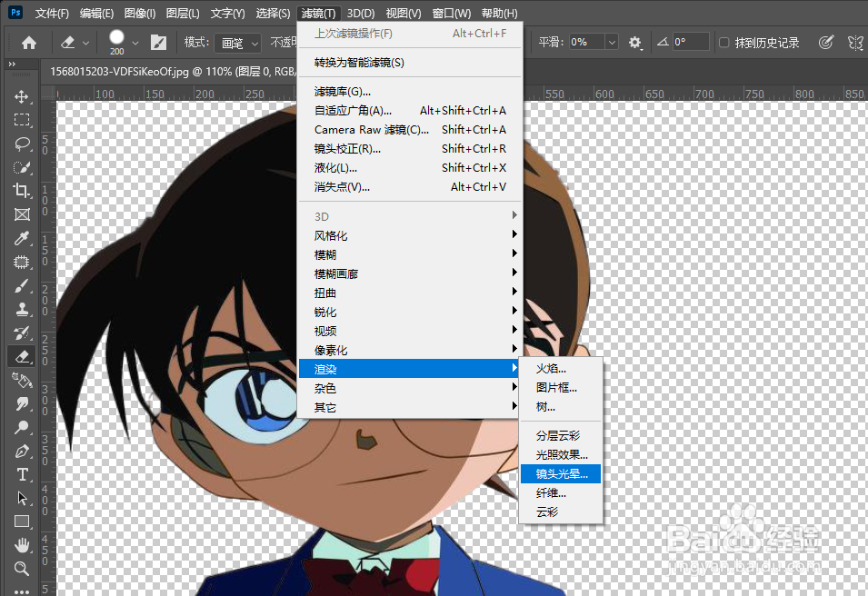The image size is (868, 596).
Task: Choose 云彩 render option
Action: tap(561, 512)
